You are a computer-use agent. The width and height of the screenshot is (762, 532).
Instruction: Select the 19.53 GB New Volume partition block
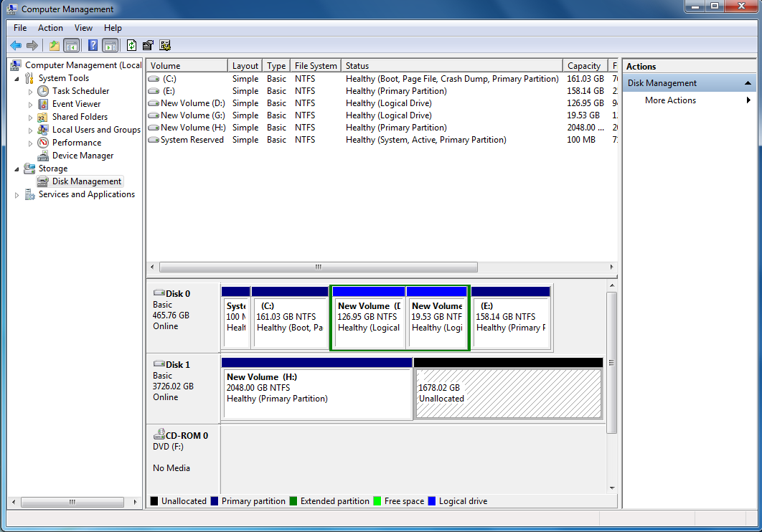pyautogui.click(x=436, y=318)
